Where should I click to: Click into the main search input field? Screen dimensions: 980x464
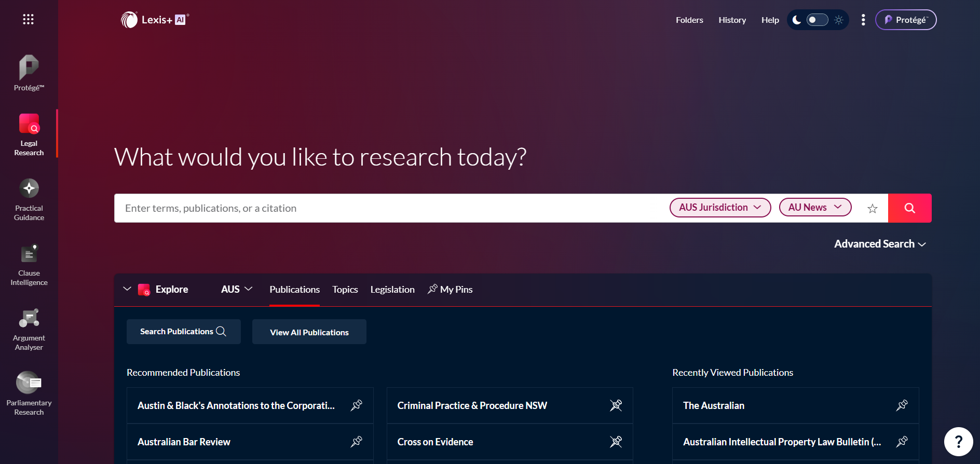[389, 208]
